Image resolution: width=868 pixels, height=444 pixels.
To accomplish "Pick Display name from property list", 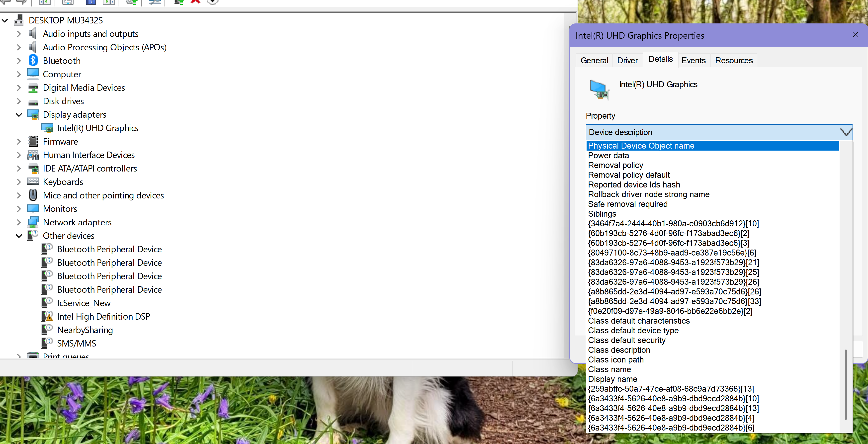I will (x=713, y=379).
